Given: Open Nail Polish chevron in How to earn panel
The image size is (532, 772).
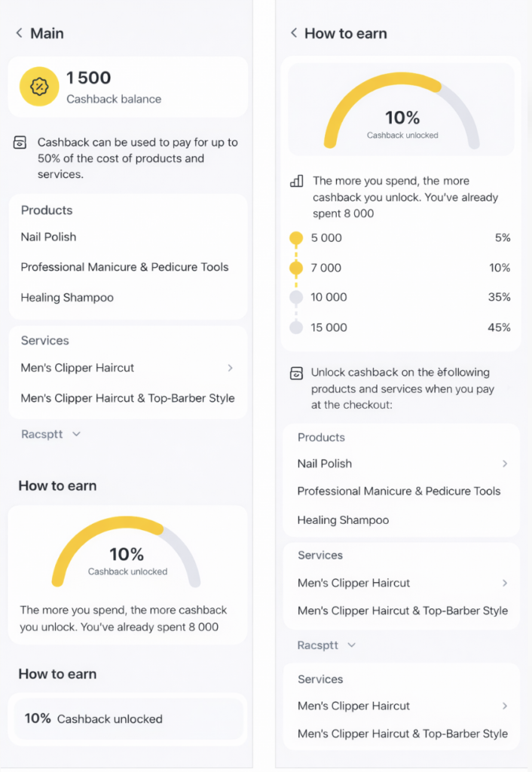Looking at the screenshot, I should pos(505,464).
